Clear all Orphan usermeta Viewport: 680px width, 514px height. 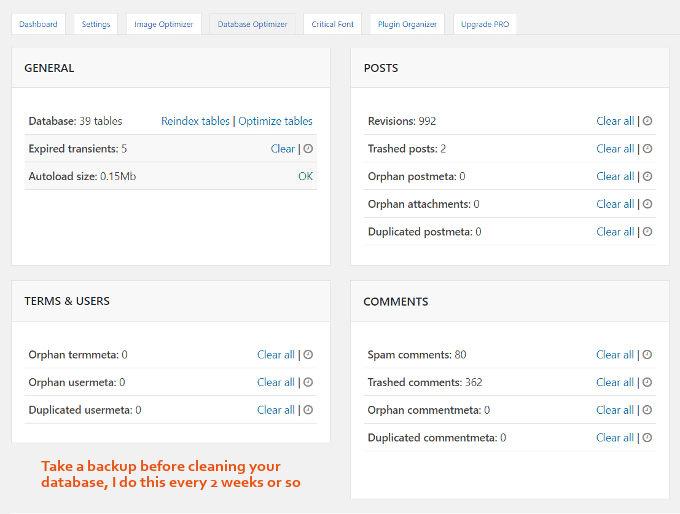[x=276, y=382]
